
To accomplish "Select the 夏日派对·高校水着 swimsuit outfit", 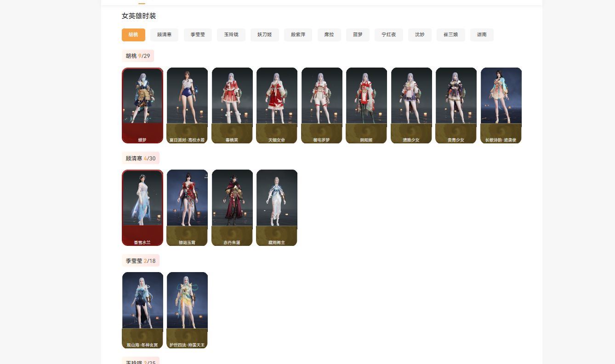I will [x=187, y=105].
